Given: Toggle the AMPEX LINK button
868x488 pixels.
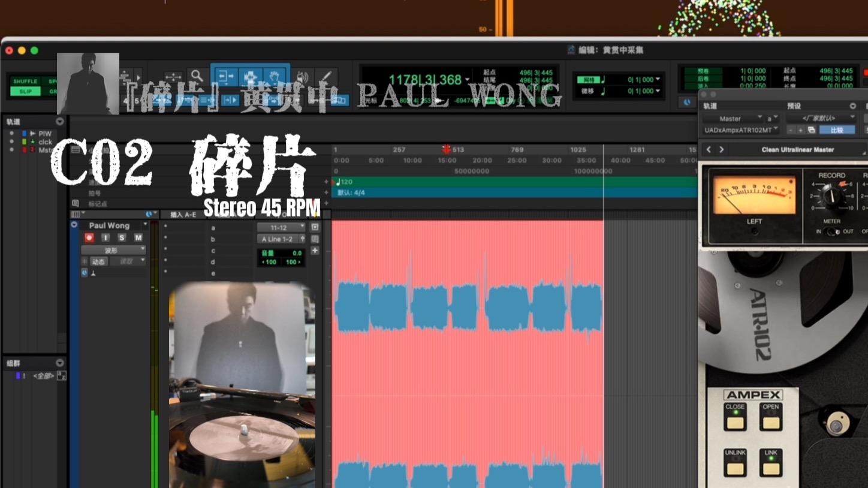Looking at the screenshot, I should click(x=771, y=463).
